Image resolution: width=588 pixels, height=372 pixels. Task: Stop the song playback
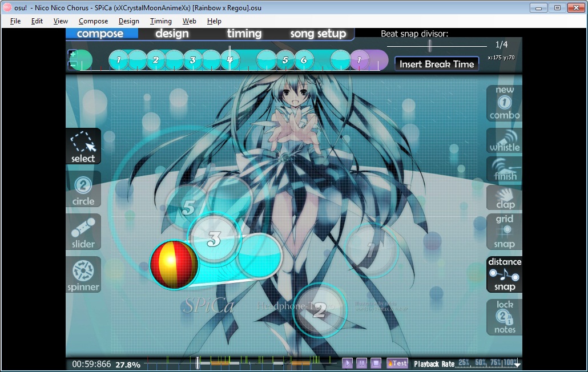click(x=376, y=363)
